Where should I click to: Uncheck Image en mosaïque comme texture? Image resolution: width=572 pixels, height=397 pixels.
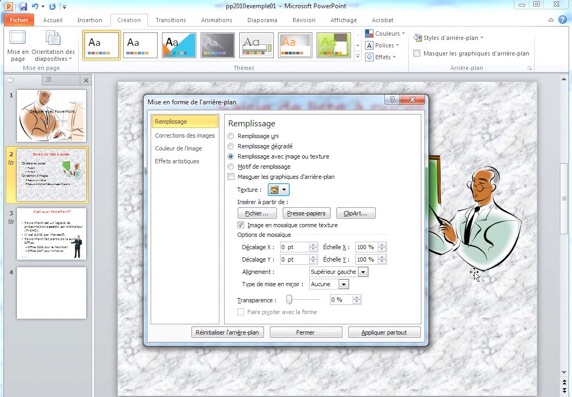[x=241, y=225]
